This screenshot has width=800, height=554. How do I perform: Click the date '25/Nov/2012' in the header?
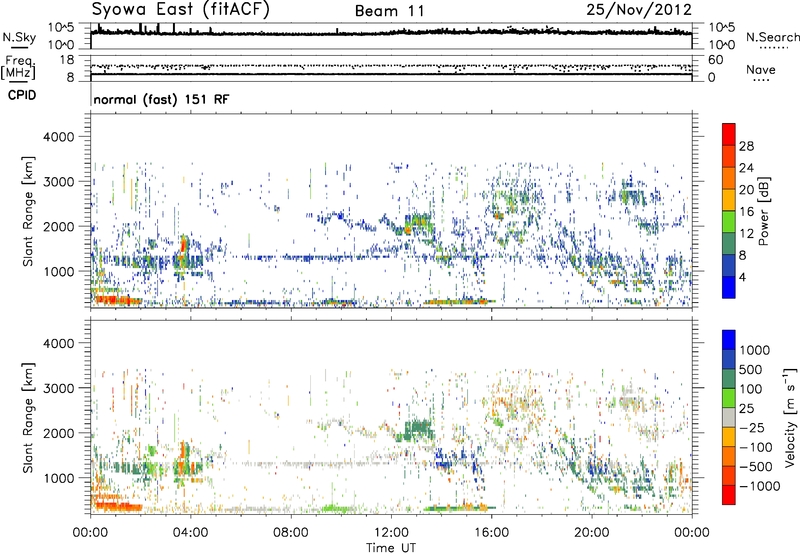639,9
